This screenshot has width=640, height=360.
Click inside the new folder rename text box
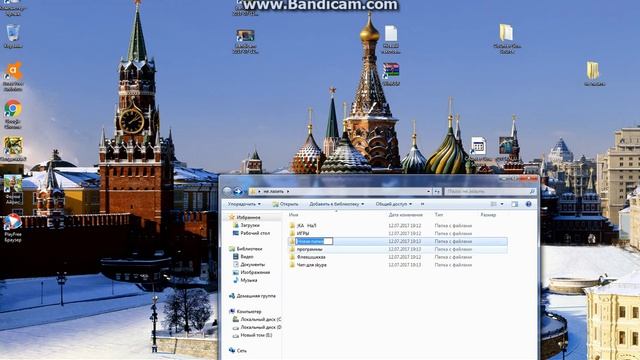point(314,241)
